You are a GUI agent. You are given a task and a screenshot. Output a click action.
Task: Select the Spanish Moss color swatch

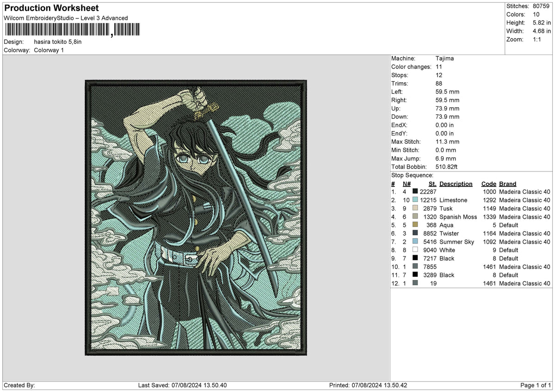pos(415,216)
